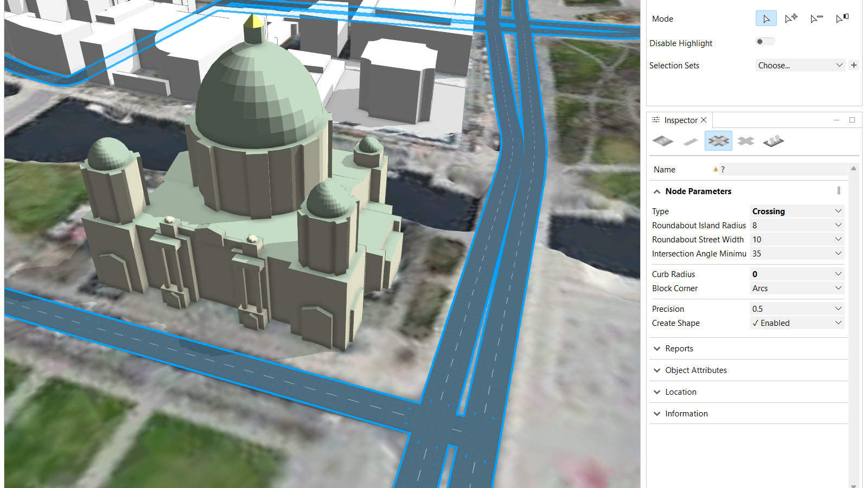Open the street segments icon in Inspector
868x488 pixels.
point(663,142)
